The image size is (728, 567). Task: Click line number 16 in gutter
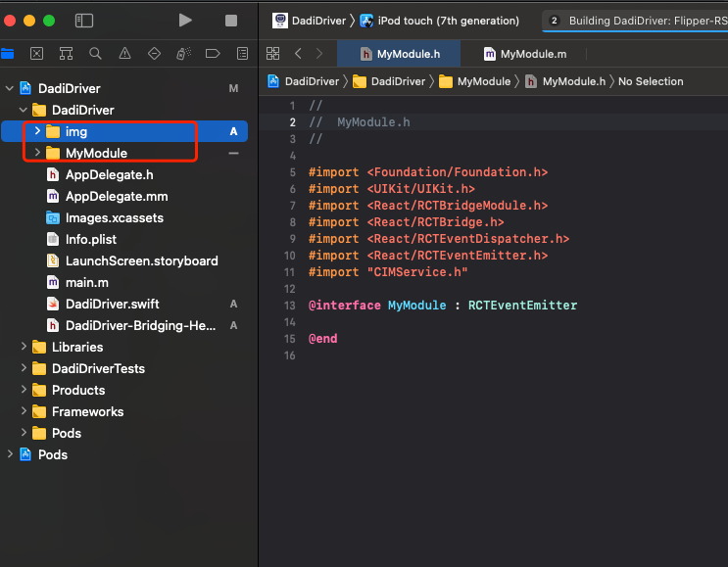click(x=290, y=355)
